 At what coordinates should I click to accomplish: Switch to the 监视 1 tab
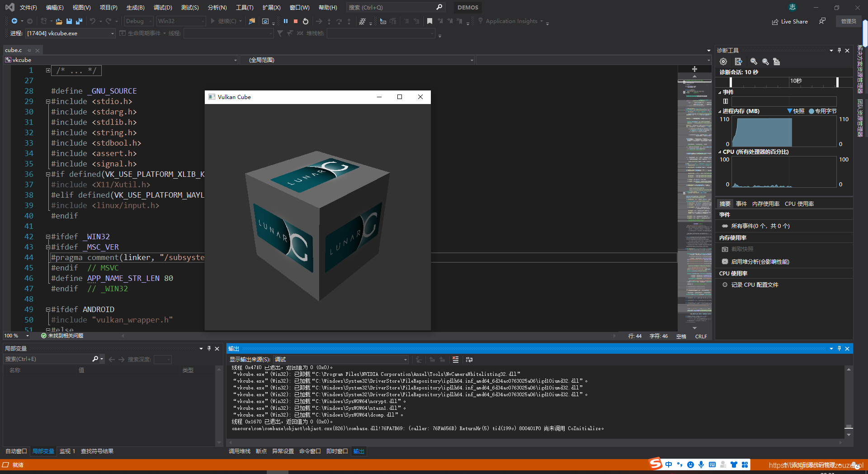tap(67, 451)
